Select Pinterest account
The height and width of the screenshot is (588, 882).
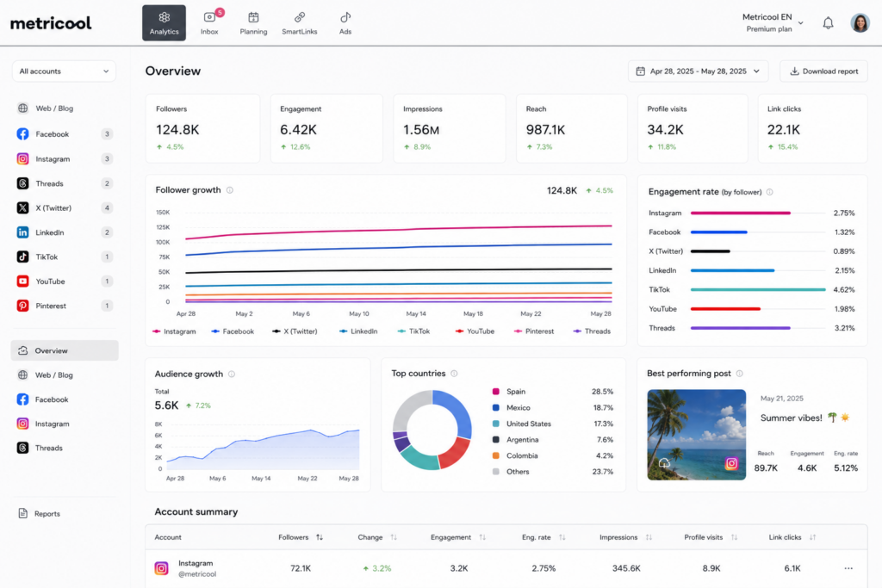click(x=64, y=306)
